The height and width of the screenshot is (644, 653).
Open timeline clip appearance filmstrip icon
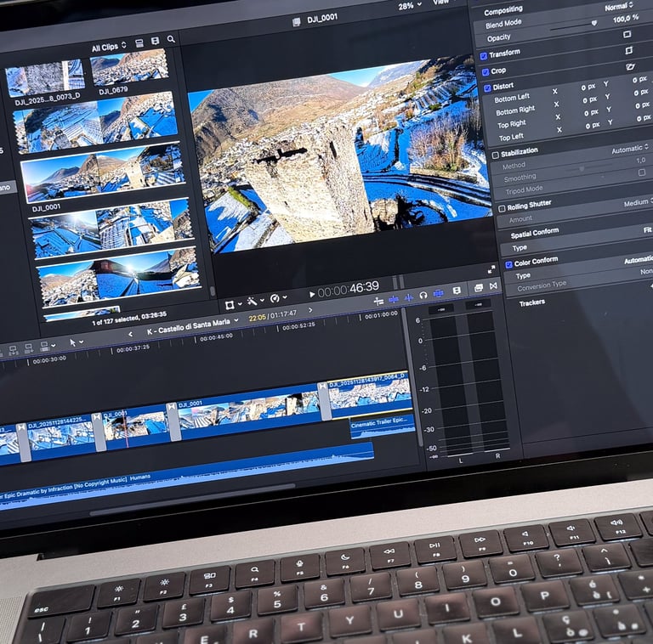point(457,291)
